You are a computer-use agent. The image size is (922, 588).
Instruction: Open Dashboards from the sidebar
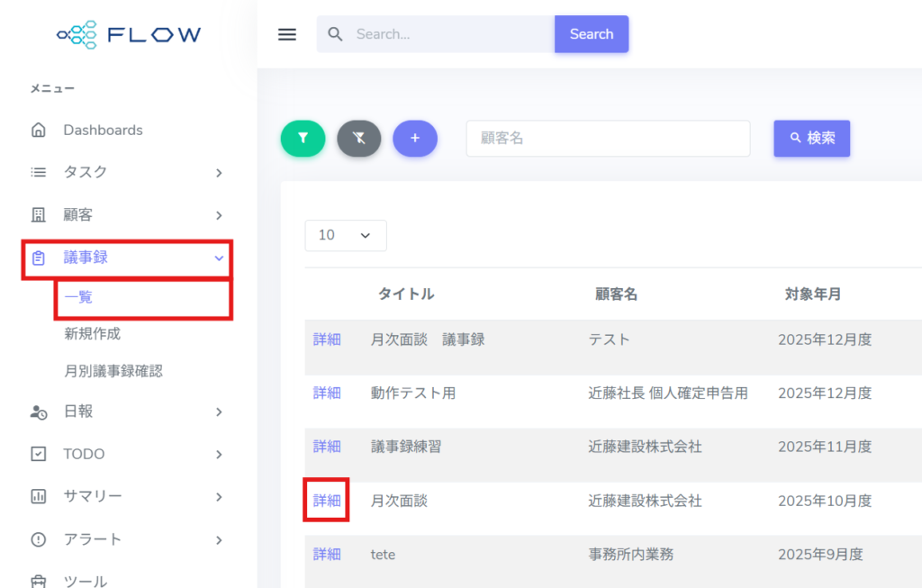click(x=103, y=130)
